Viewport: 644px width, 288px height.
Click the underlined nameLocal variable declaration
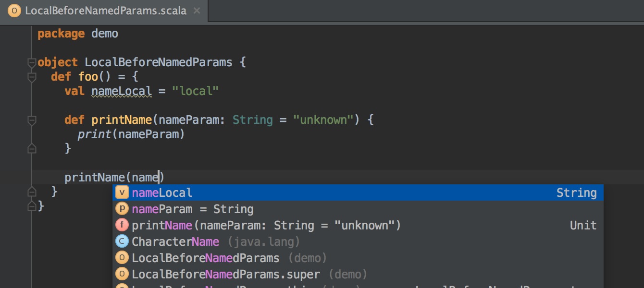pyautogui.click(x=121, y=91)
